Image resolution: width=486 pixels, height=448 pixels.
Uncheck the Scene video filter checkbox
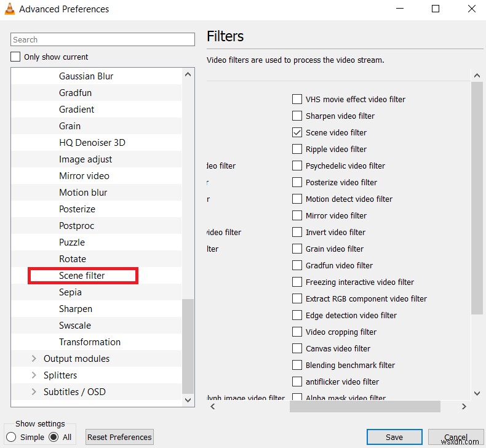[x=297, y=132]
